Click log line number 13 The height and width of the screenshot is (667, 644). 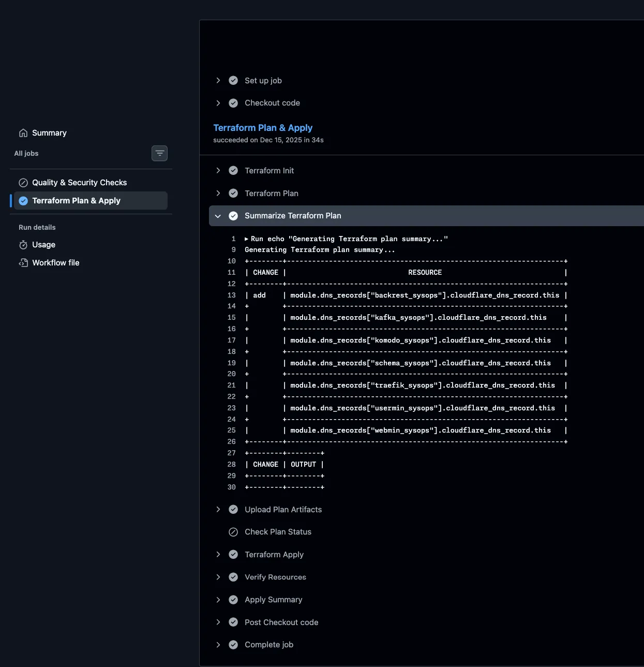pyautogui.click(x=231, y=295)
